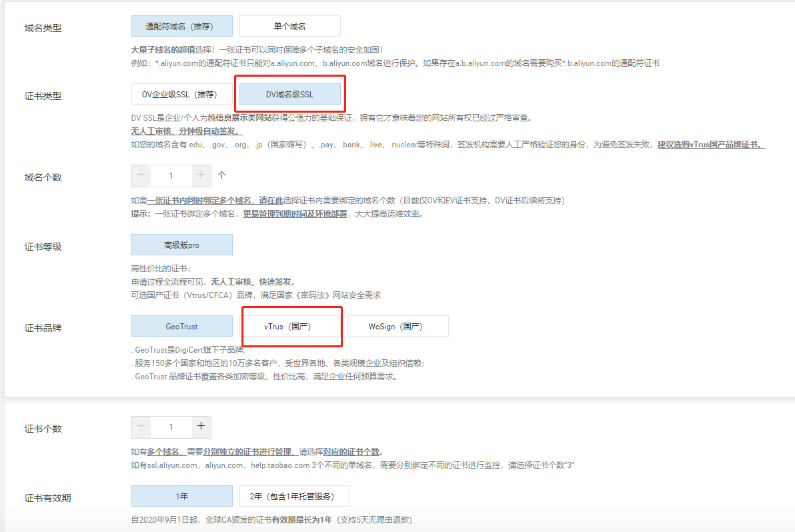Click the 证书品牌 label
795x532 pixels.
click(43, 328)
